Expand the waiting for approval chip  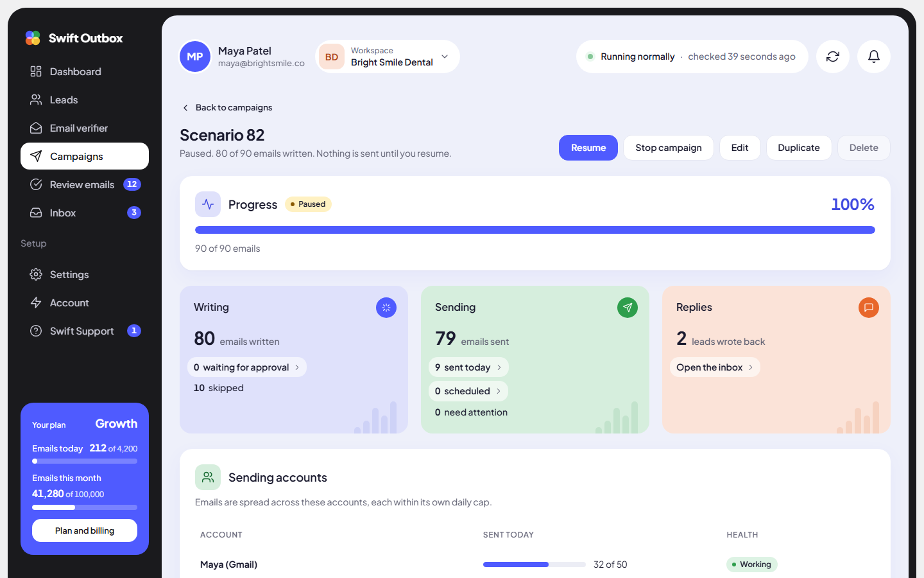pos(247,367)
